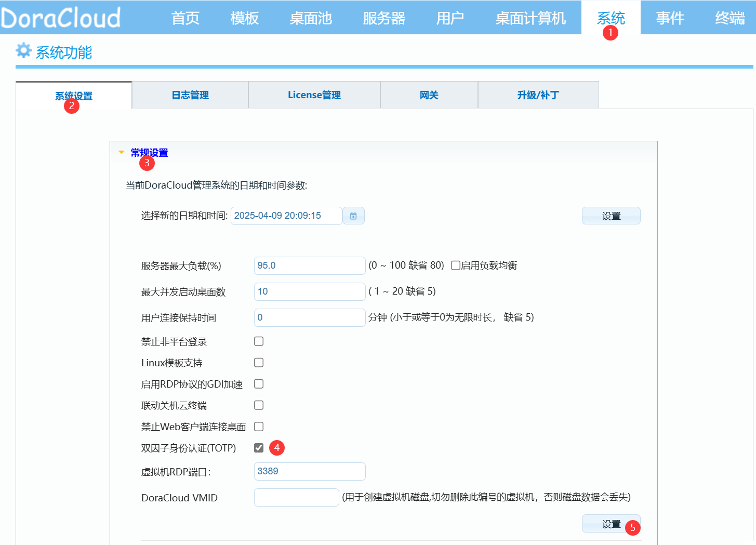Viewport: 756px width, 545px height.
Task: Click 系统功能 page heading text
Action: coord(64,52)
